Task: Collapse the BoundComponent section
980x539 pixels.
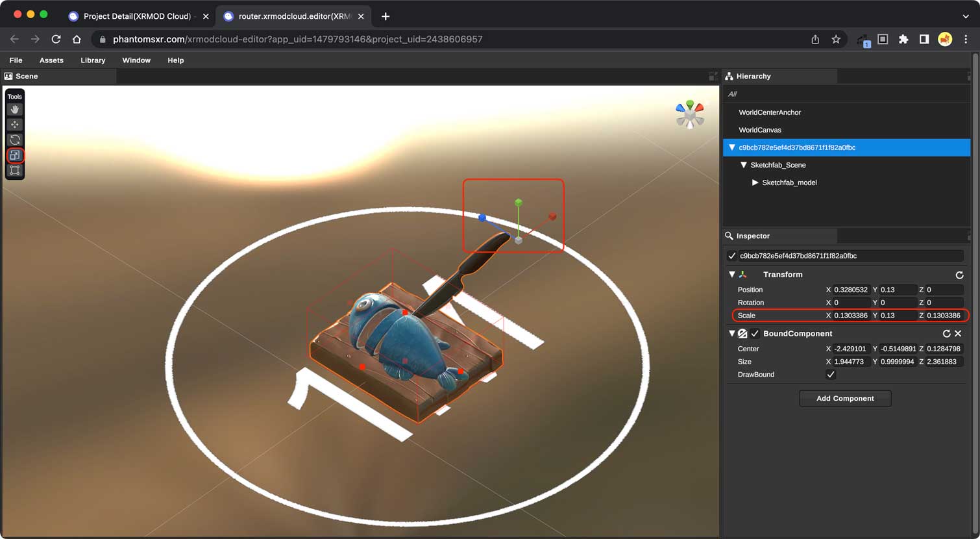Action: pos(732,333)
